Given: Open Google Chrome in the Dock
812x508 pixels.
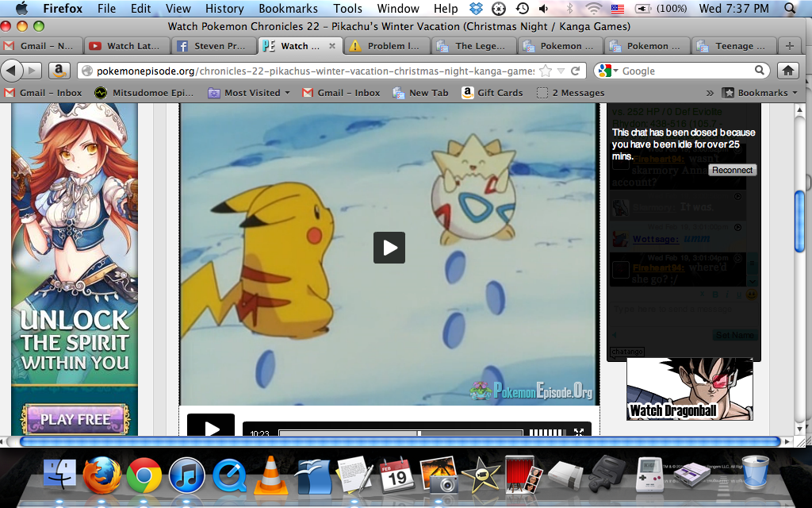Looking at the screenshot, I should pyautogui.click(x=144, y=475).
